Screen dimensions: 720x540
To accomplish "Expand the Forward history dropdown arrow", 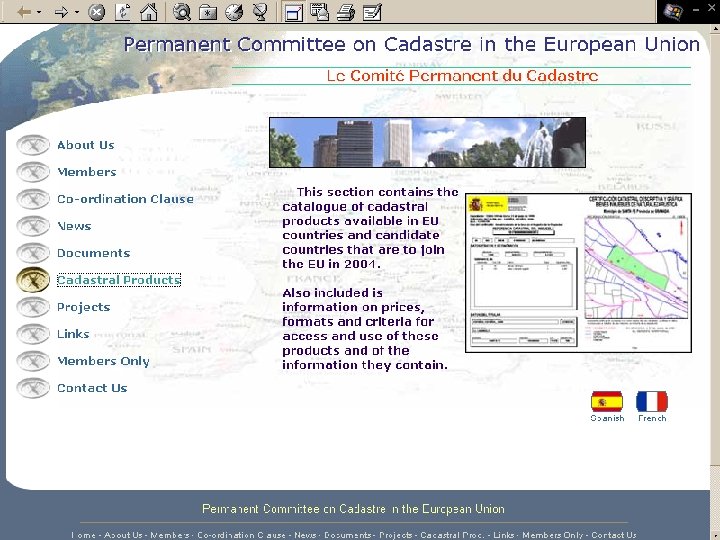I will (76, 12).
